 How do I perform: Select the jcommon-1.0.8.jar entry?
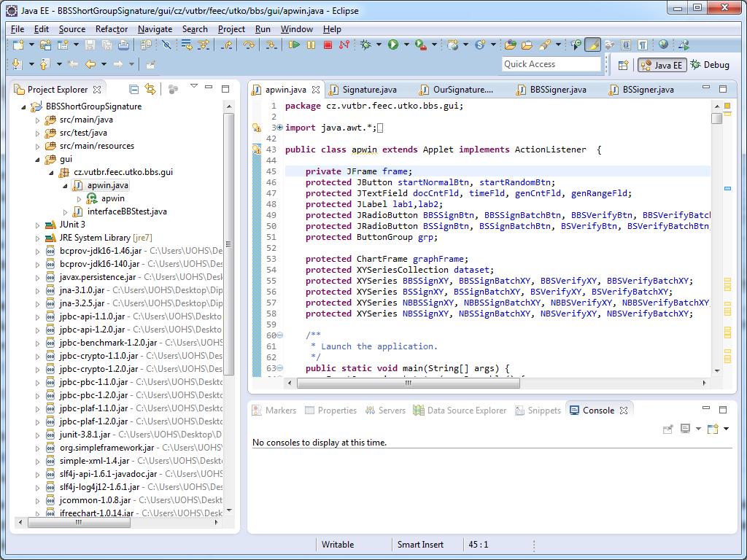tap(95, 500)
